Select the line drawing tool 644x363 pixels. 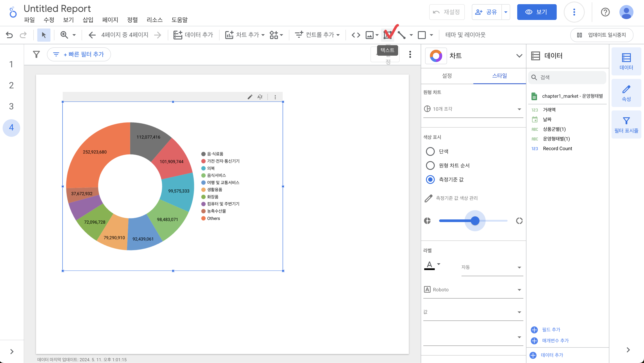(401, 35)
